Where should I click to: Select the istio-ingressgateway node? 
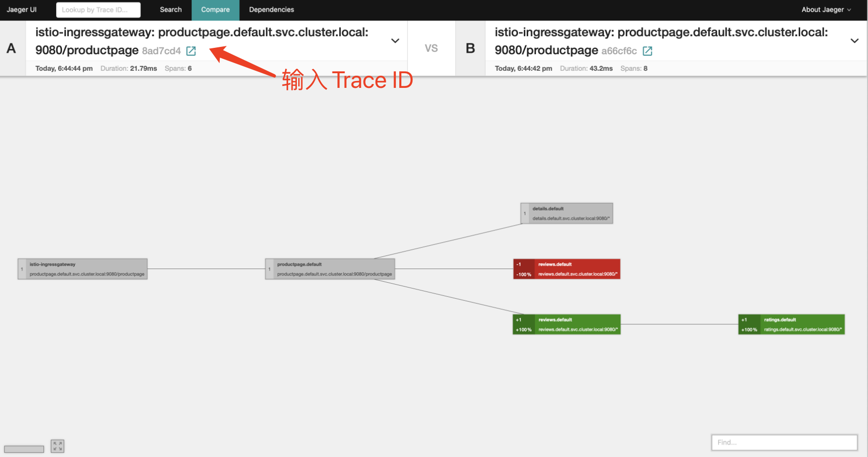(83, 269)
